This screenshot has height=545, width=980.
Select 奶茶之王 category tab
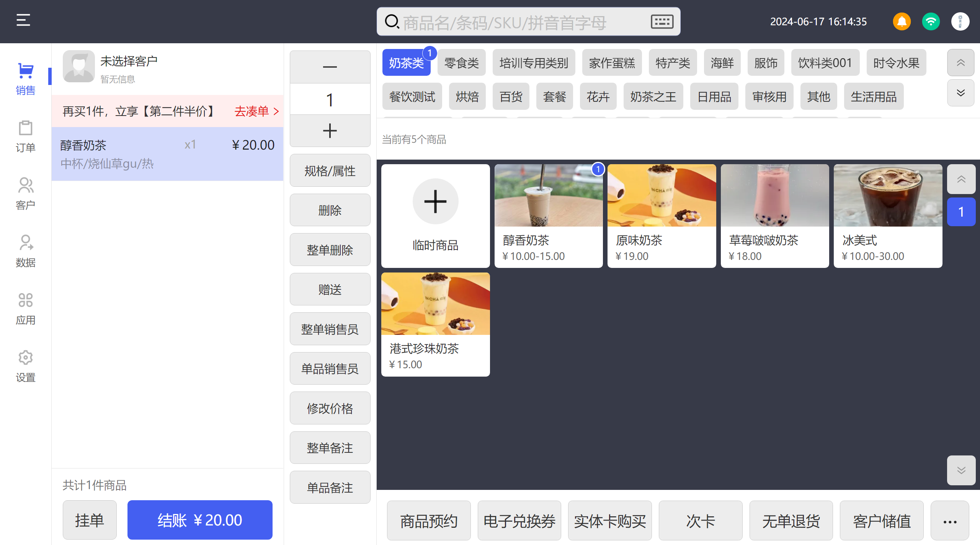(653, 96)
